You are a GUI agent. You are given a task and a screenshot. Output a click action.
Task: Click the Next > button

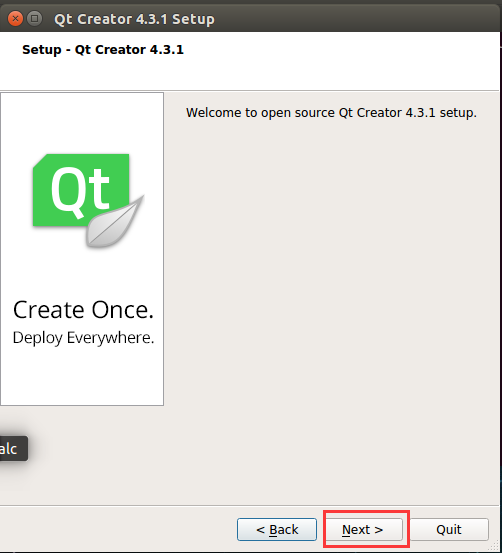pyautogui.click(x=363, y=529)
